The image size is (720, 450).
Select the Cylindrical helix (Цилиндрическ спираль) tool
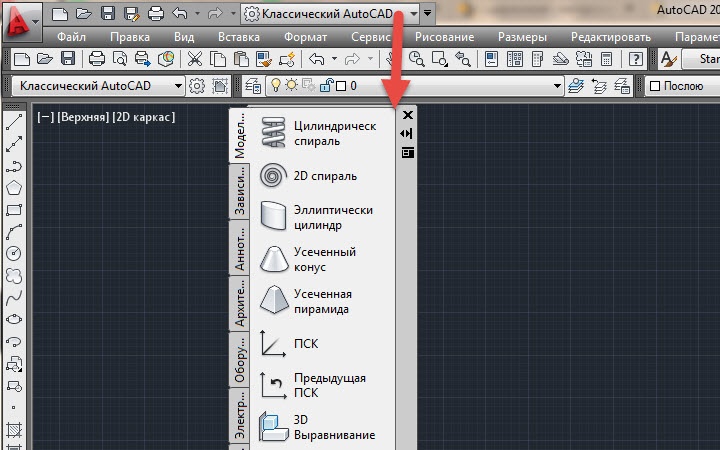[319, 133]
